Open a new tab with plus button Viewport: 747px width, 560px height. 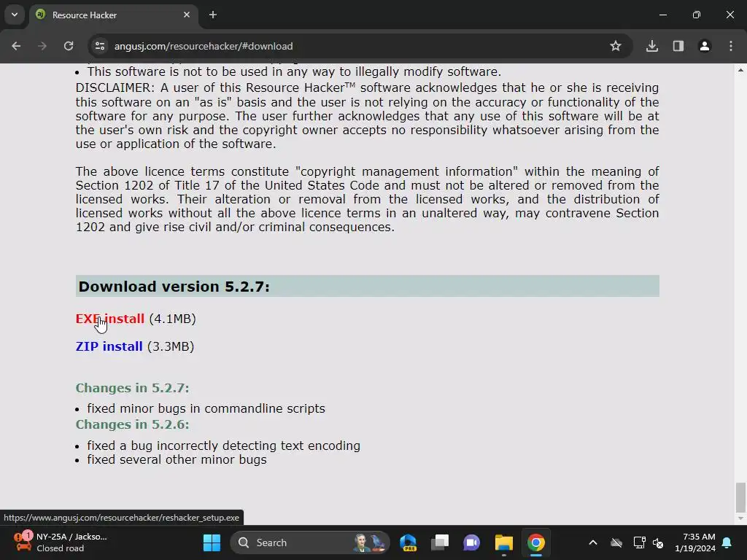point(213,15)
